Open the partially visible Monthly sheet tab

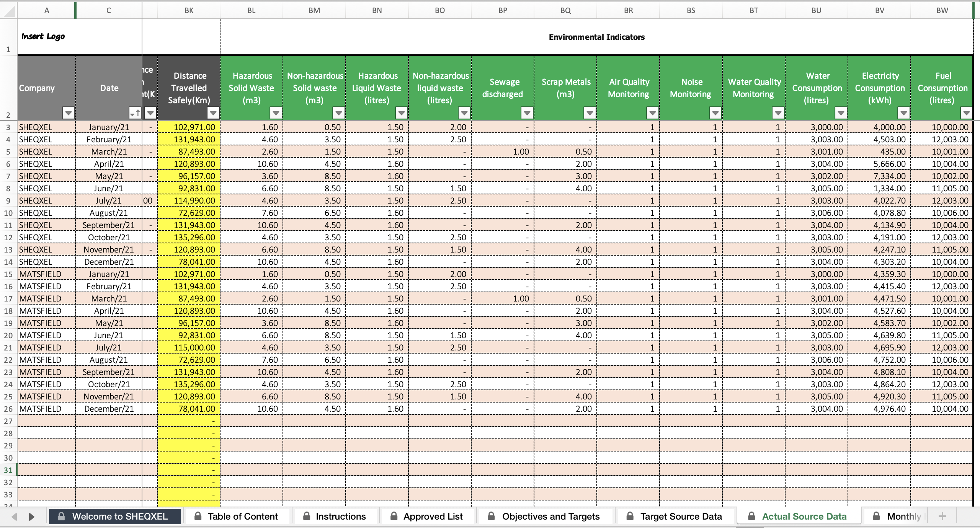point(897,517)
